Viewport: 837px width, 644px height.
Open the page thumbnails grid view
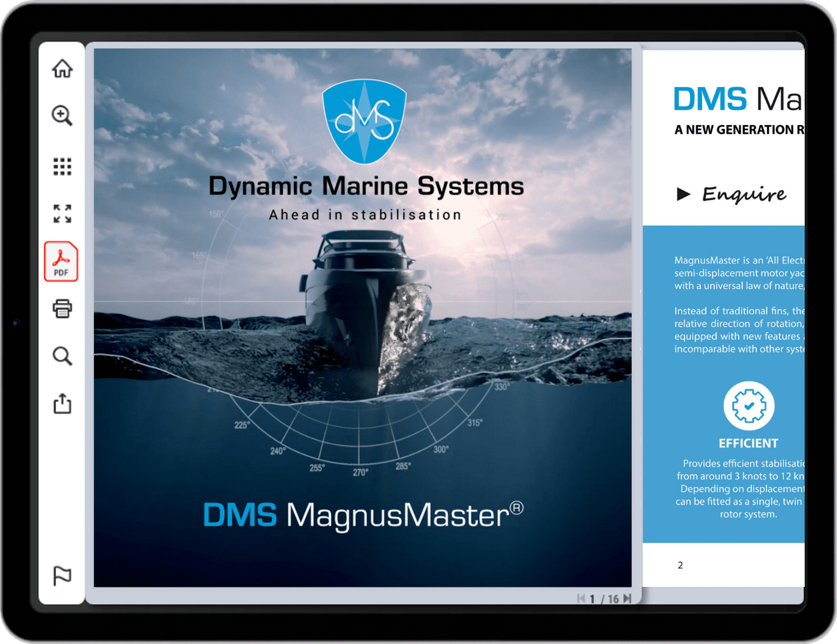pyautogui.click(x=62, y=166)
